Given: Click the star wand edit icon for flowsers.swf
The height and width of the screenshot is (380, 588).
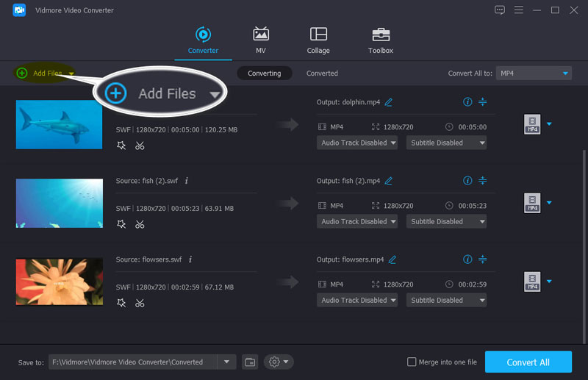Looking at the screenshot, I should click(121, 303).
